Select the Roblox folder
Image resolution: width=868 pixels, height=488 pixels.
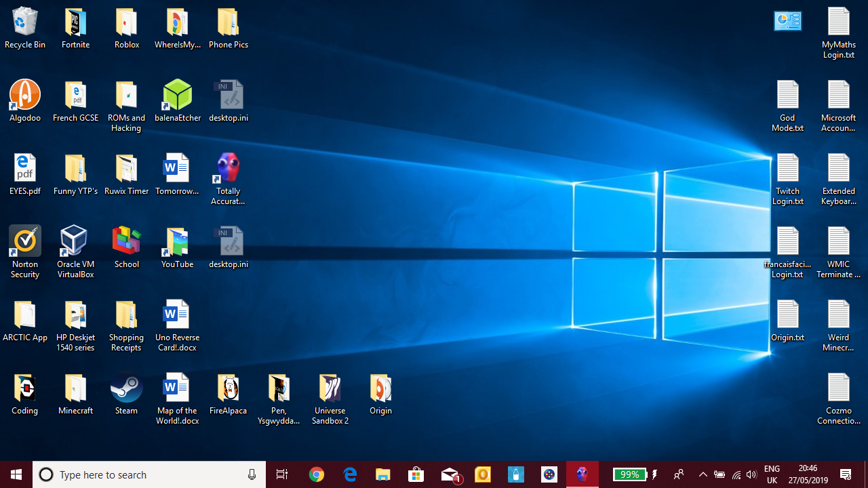[x=127, y=28]
